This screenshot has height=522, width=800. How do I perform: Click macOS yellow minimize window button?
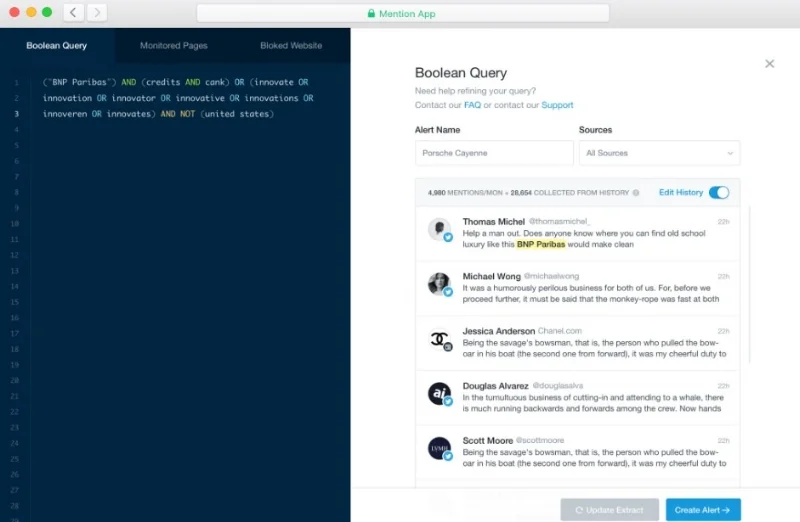[31, 12]
